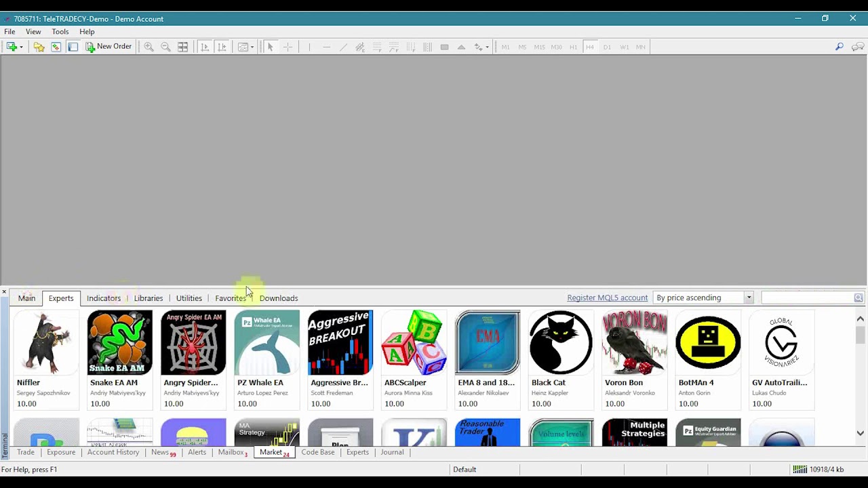Viewport: 868px width, 488px height.
Task: Switch to the Downloads market tab
Action: pyautogui.click(x=279, y=298)
